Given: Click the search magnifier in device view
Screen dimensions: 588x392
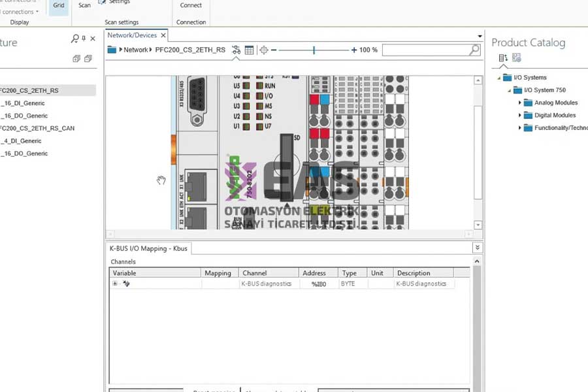Looking at the screenshot, I should pos(475,50).
